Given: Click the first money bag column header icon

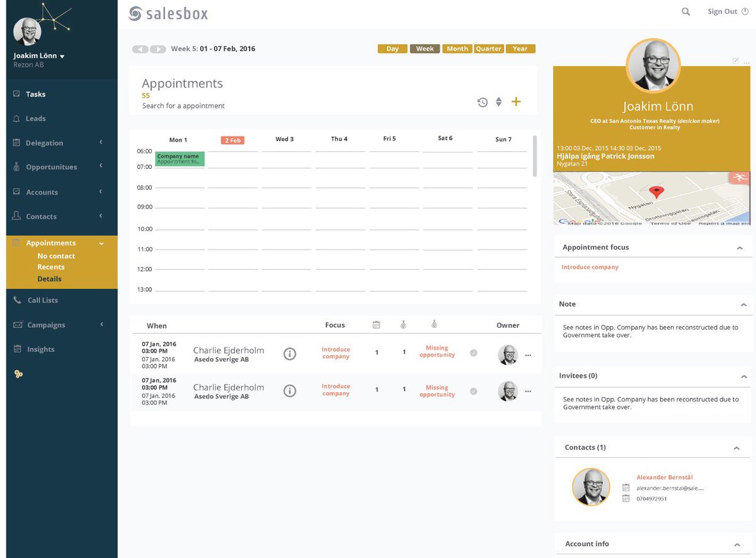Looking at the screenshot, I should click(x=403, y=325).
